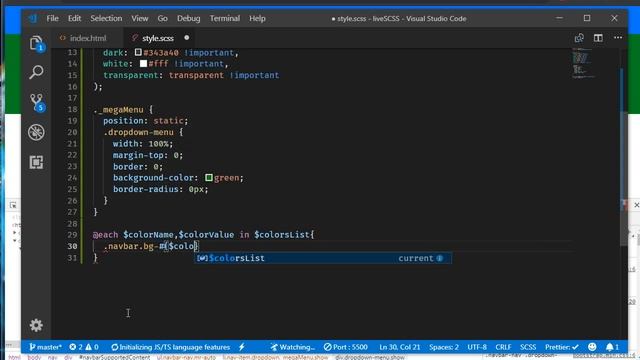Switch to the style.scss tab

158,38
